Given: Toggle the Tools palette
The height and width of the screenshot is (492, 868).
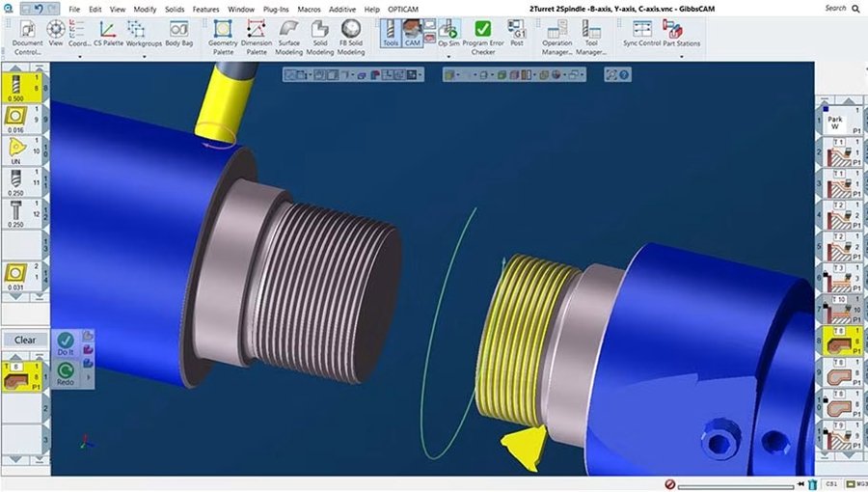Looking at the screenshot, I should 391,33.
